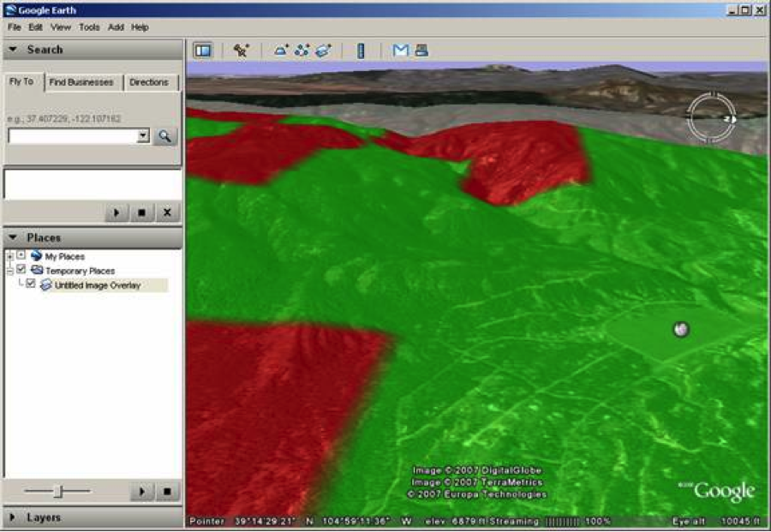Toggle the My Places checkbox
The image size is (771, 532).
click(x=21, y=256)
